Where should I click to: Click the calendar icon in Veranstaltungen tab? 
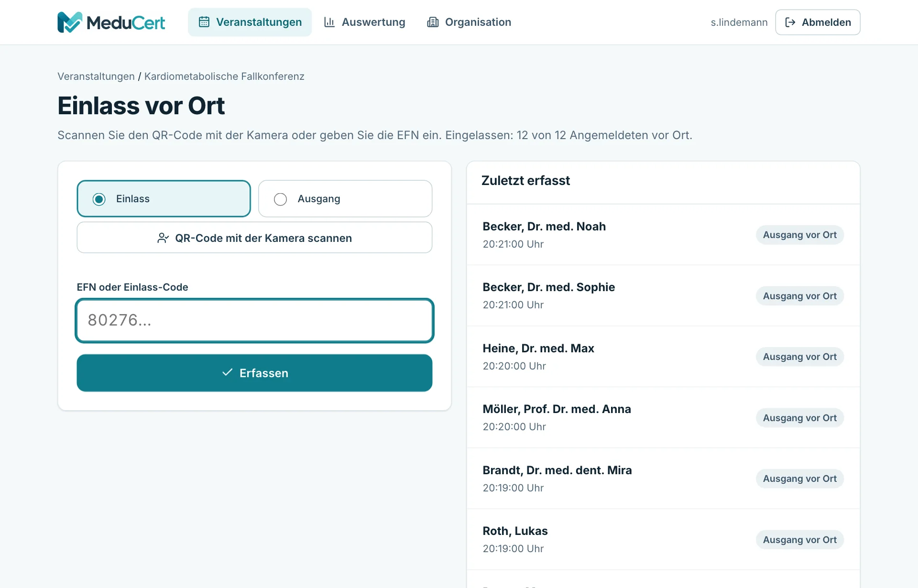204,22
